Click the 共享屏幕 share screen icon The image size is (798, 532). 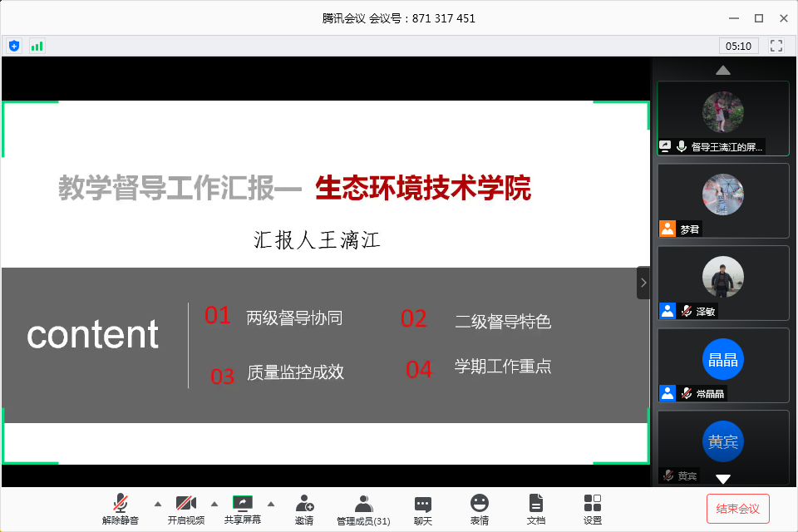pos(243,504)
